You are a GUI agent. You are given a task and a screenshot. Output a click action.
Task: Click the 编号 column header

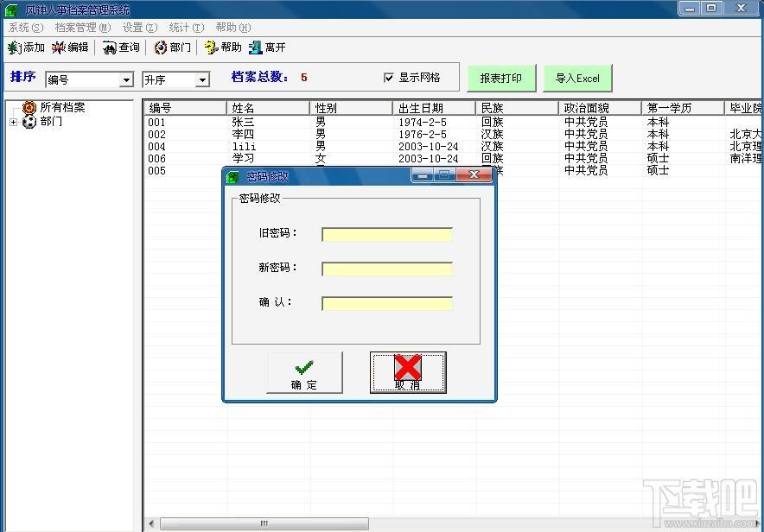pos(185,108)
